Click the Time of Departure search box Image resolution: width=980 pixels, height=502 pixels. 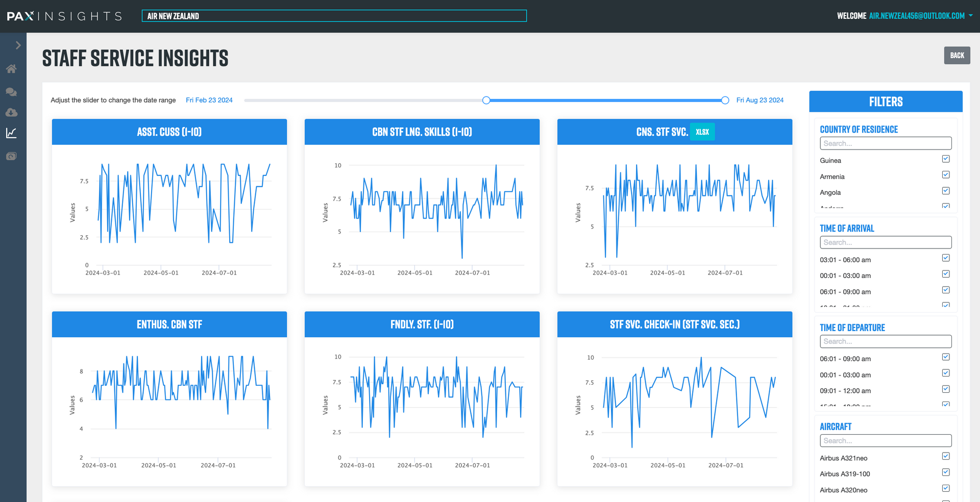(885, 341)
